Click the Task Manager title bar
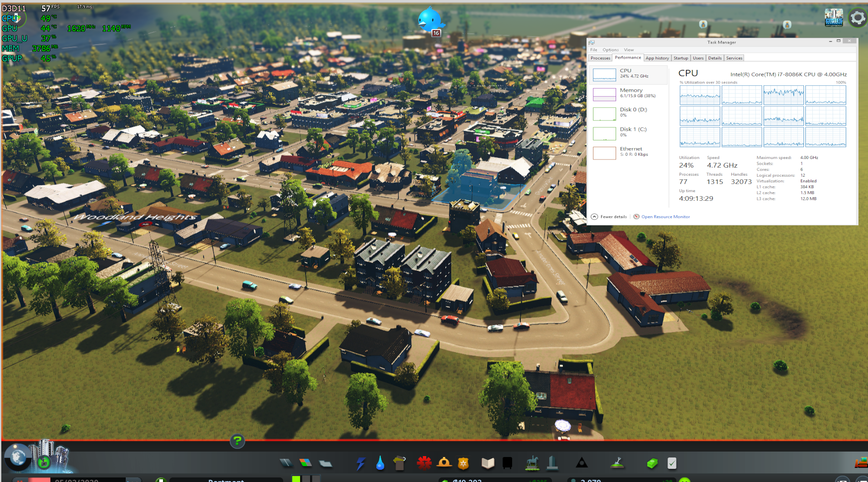The image size is (868, 482). pyautogui.click(x=721, y=42)
